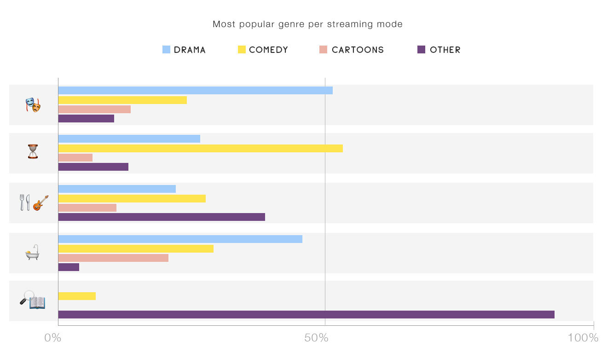Click the magnifying glass emoji
This screenshot has width=613, height=364.
coord(27,298)
